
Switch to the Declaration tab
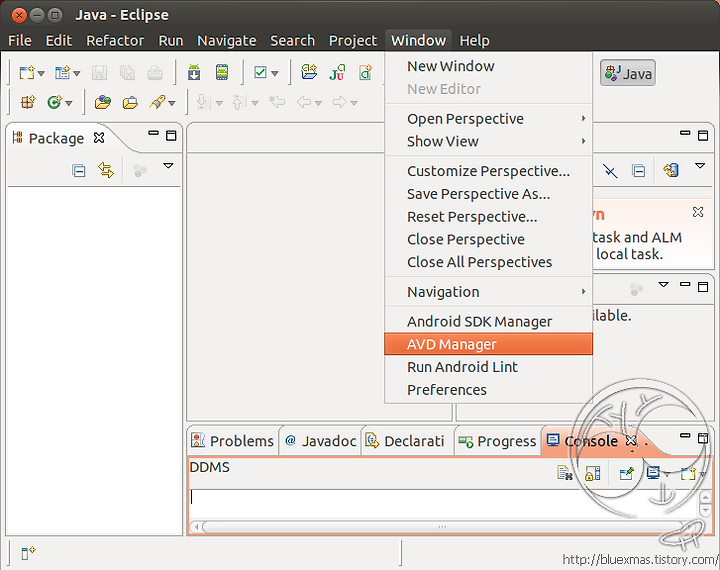[405, 441]
